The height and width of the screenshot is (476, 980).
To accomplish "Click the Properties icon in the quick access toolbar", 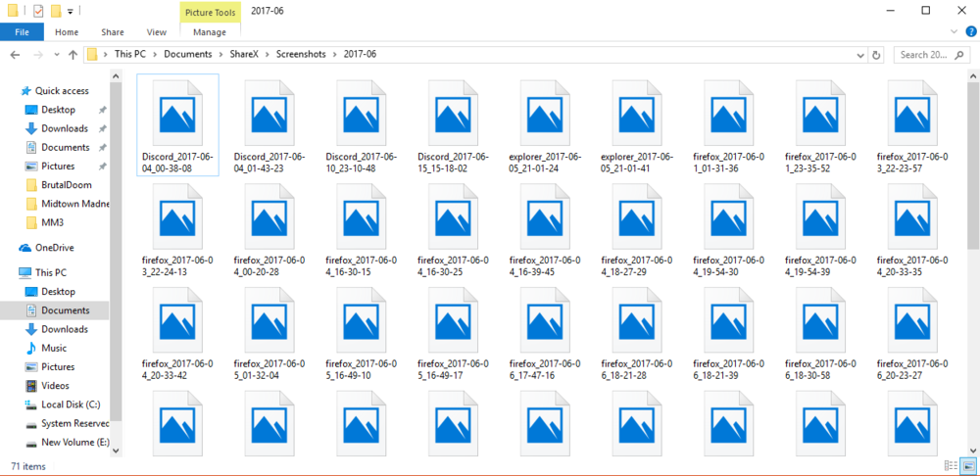I will pos(37,11).
